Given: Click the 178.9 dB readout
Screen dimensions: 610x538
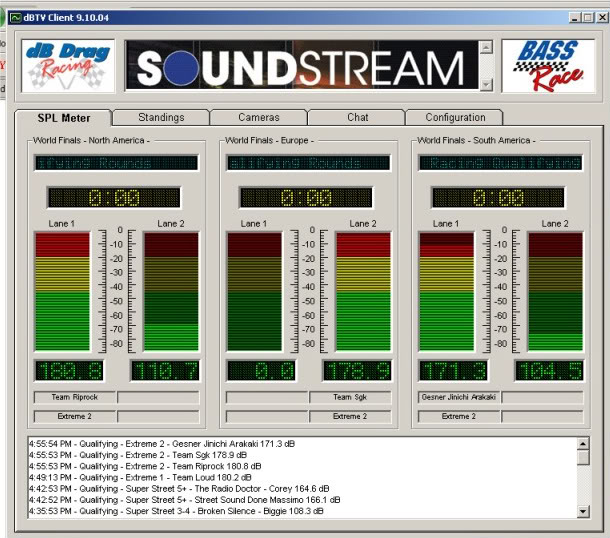Looking at the screenshot, I should tap(357, 371).
